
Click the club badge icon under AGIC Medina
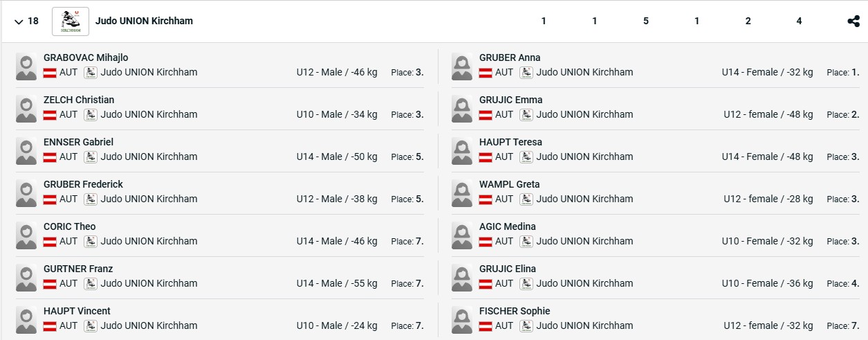[526, 242]
